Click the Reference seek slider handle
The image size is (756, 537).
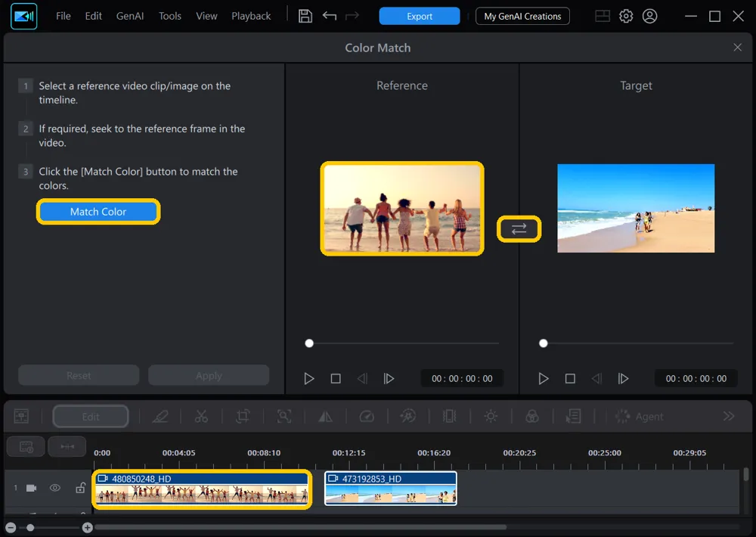point(309,343)
